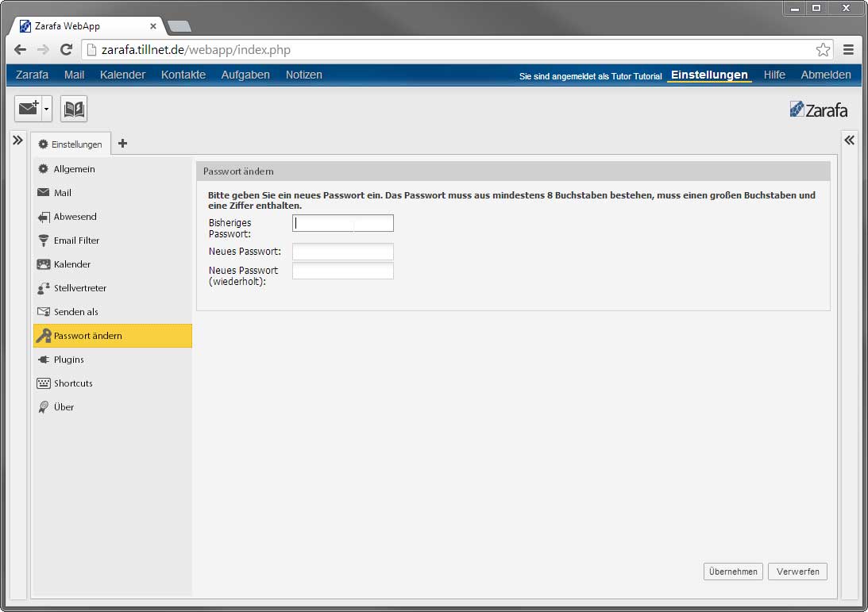Click Abmelden to log out
Viewport: 868px width, 612px height.
coord(825,75)
